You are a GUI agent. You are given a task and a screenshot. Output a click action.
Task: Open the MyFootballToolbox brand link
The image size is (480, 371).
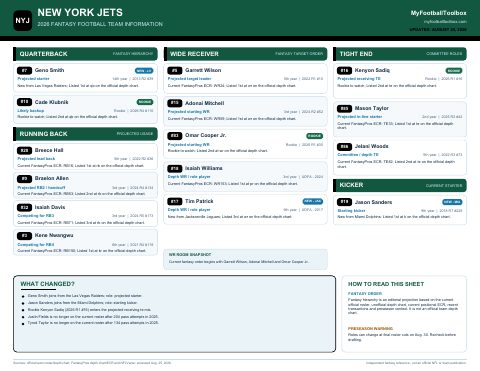tap(438, 13)
